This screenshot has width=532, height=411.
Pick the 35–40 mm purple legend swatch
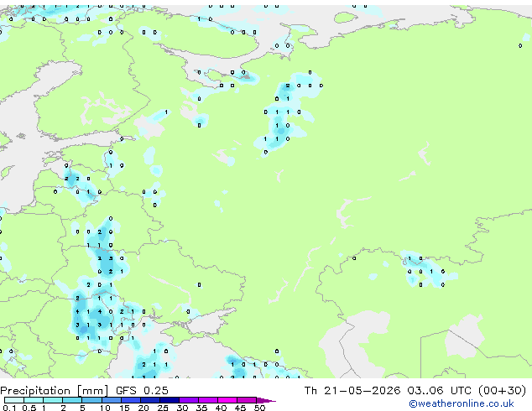[x=207, y=400]
